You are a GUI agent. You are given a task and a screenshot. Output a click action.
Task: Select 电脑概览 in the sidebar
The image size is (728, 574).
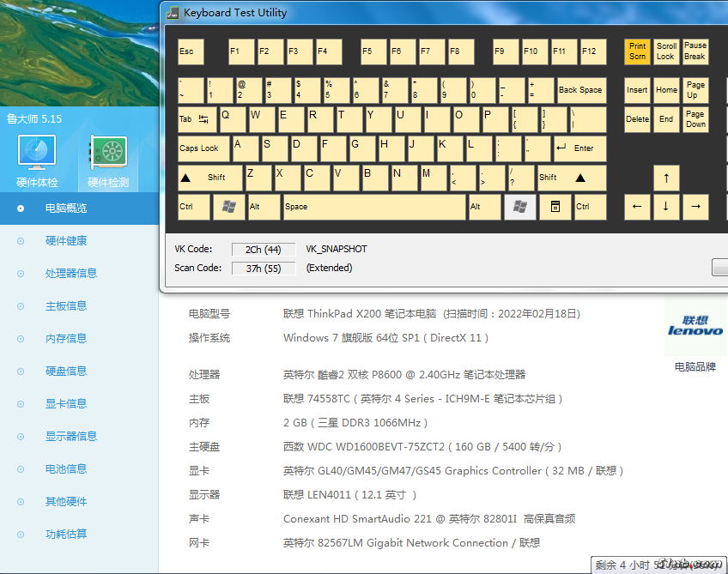click(x=66, y=208)
